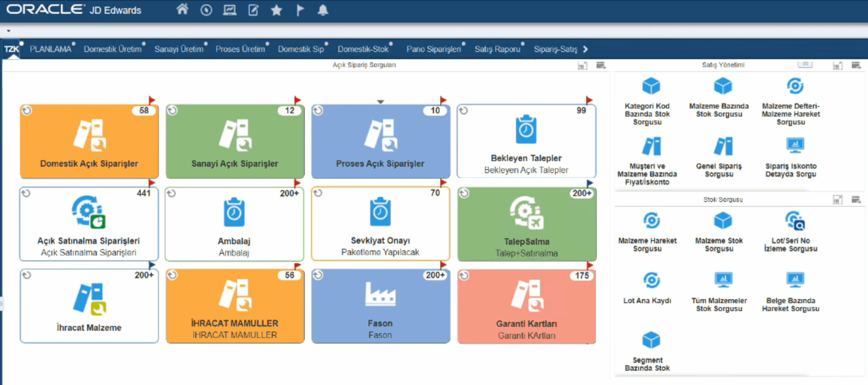Refresh the Domestik Açık Siparişler tile
Image resolution: width=868 pixels, height=385 pixels.
click(27, 110)
